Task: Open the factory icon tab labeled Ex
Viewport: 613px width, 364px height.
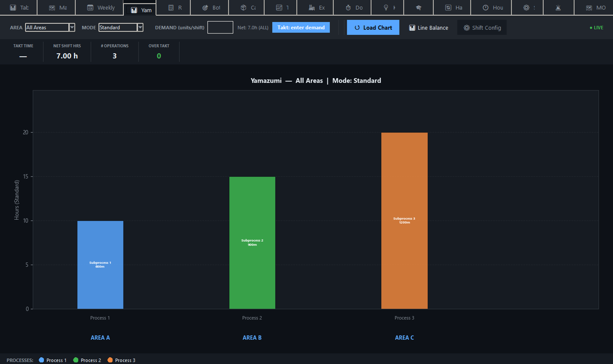Action: tap(315, 8)
